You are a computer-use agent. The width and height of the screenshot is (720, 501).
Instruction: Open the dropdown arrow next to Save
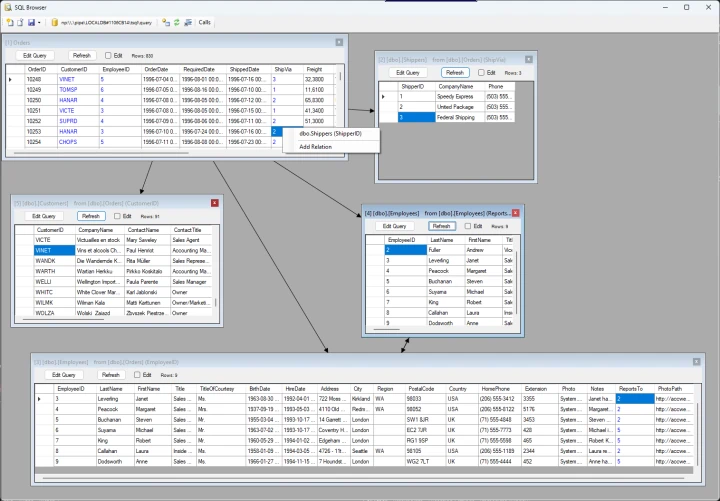pyautogui.click(x=39, y=23)
